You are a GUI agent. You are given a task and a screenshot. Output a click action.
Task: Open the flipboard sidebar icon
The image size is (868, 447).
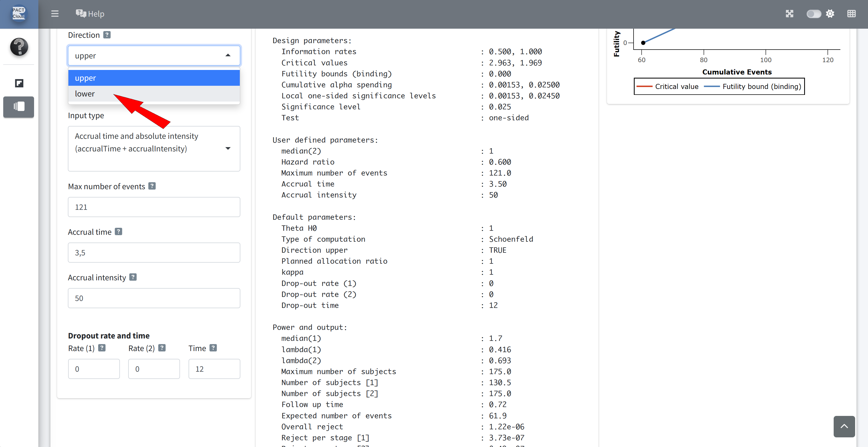coord(19,83)
